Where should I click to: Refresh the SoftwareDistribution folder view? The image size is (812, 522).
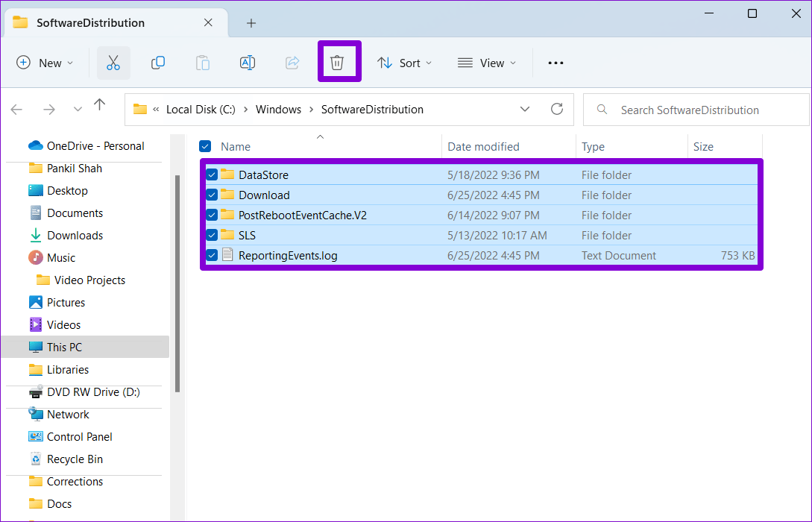point(556,109)
